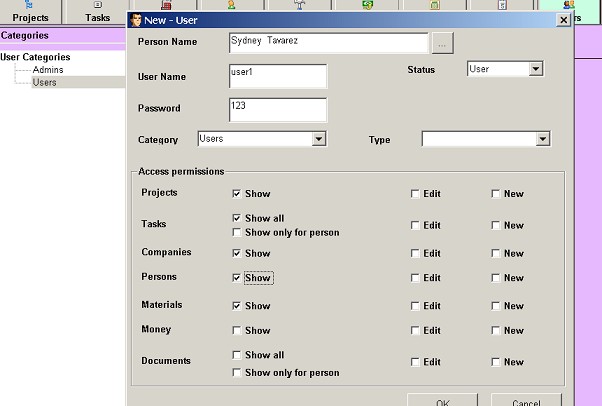
Task: Close the New - User dialog
Action: pyautogui.click(x=563, y=19)
